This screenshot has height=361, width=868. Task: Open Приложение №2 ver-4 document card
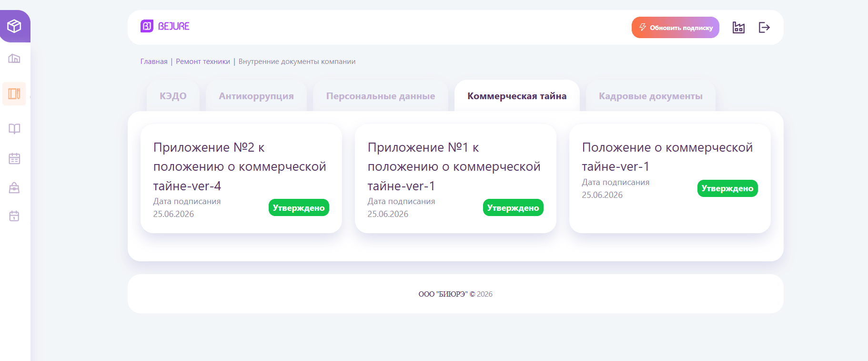[241, 179]
